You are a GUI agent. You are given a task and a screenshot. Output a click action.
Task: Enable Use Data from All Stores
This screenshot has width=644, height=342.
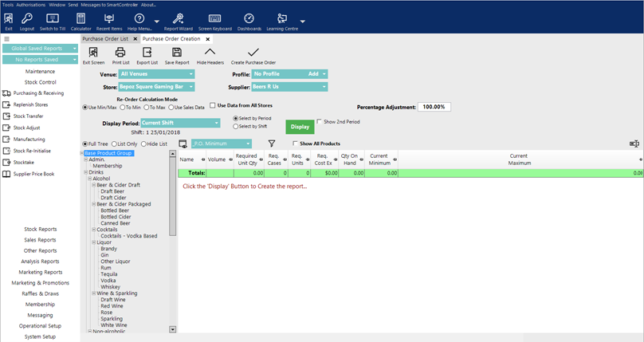(x=213, y=105)
